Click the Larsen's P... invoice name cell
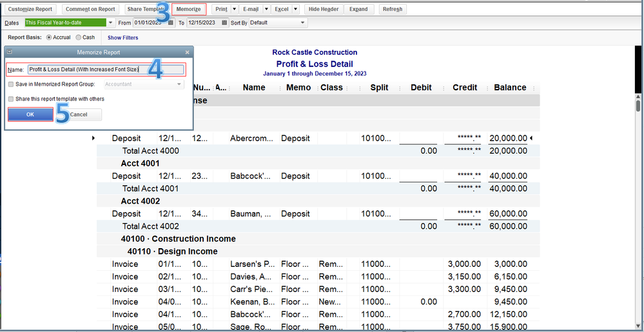This screenshot has width=644, height=332. [252, 264]
